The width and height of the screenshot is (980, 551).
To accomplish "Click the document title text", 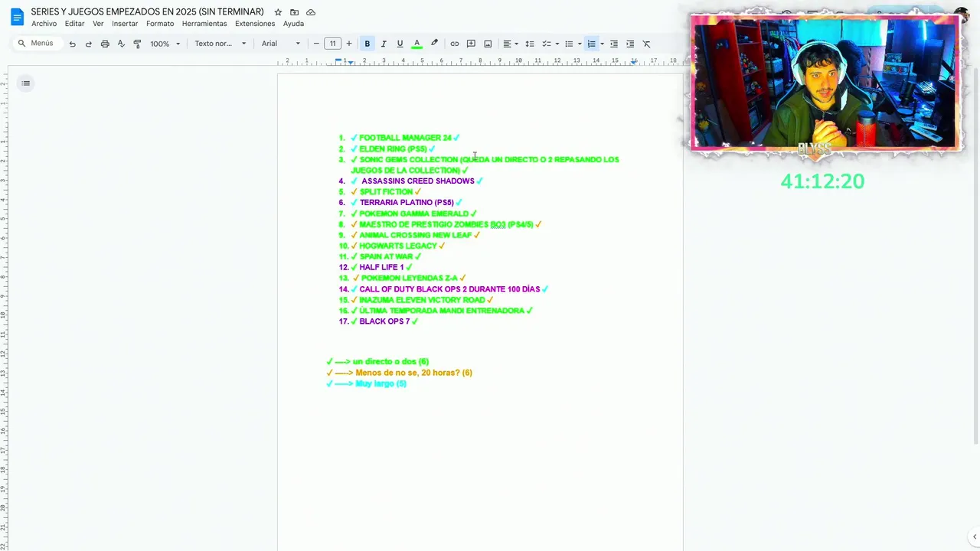I will tap(147, 11).
